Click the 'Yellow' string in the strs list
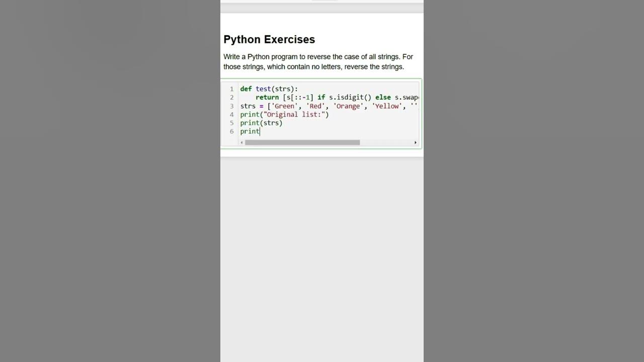Screen dimensions: 644x362 (387, 106)
